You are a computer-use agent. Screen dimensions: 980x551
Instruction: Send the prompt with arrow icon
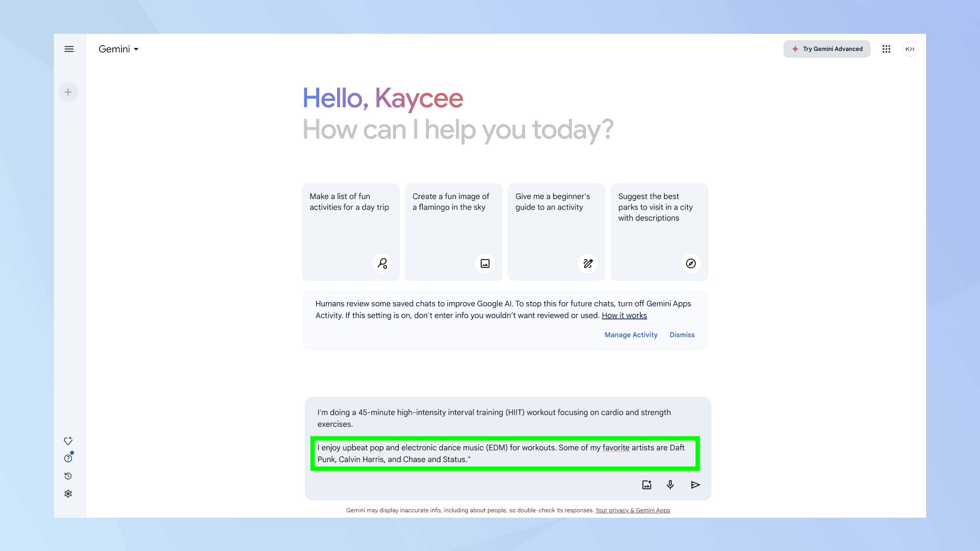[695, 485]
